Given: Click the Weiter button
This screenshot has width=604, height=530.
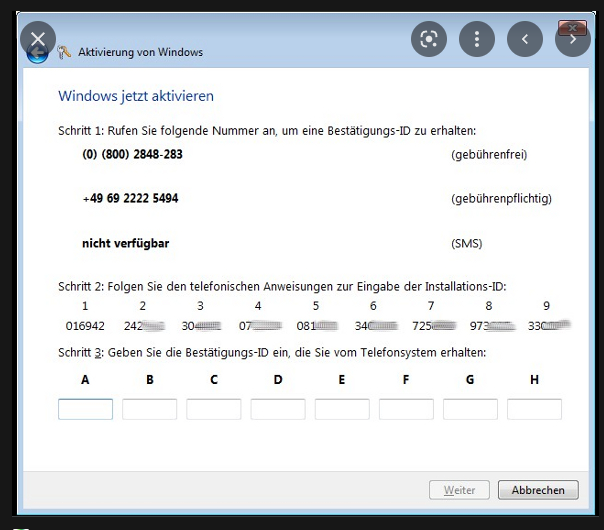Looking at the screenshot, I should pos(459,490).
